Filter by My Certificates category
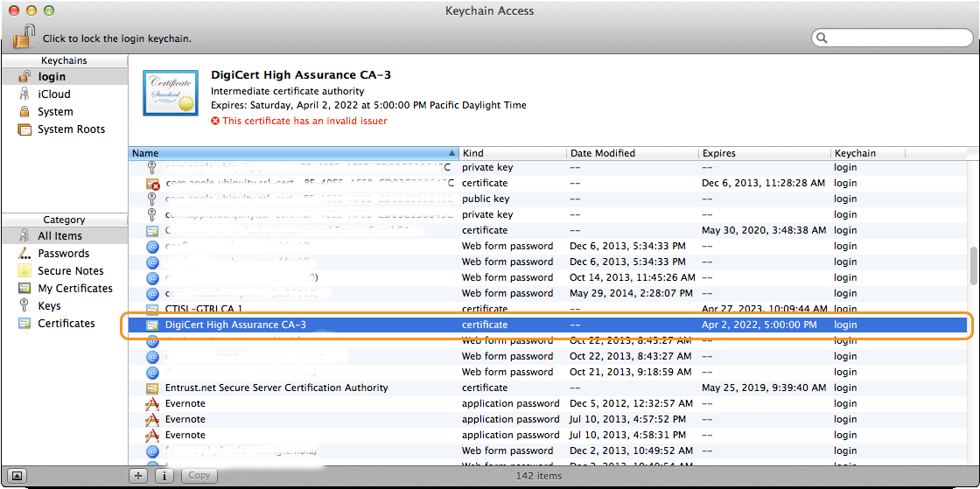980x489 pixels. pos(74,289)
